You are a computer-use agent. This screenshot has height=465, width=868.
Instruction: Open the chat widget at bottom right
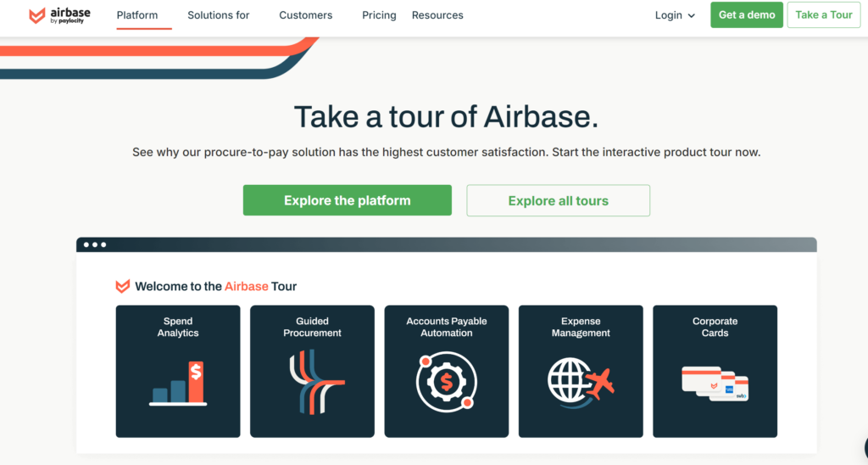(863, 448)
